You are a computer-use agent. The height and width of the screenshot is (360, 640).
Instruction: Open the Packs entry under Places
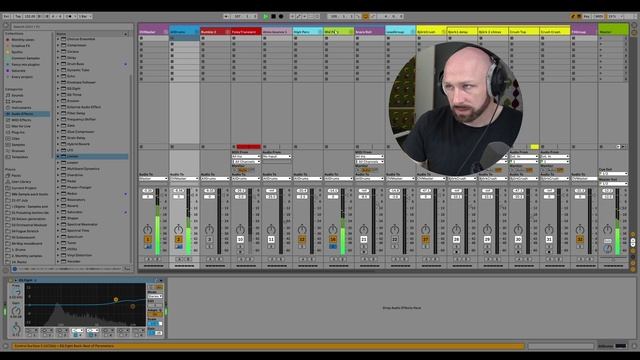pyautogui.click(x=16, y=176)
